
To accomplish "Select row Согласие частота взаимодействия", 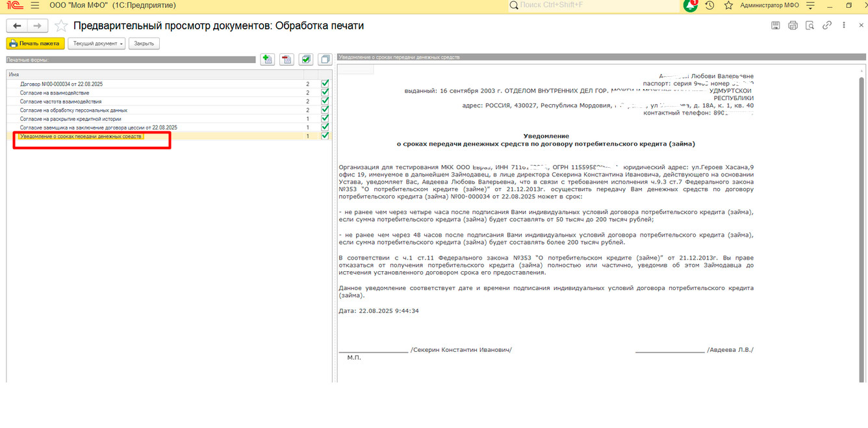I will 169,101.
